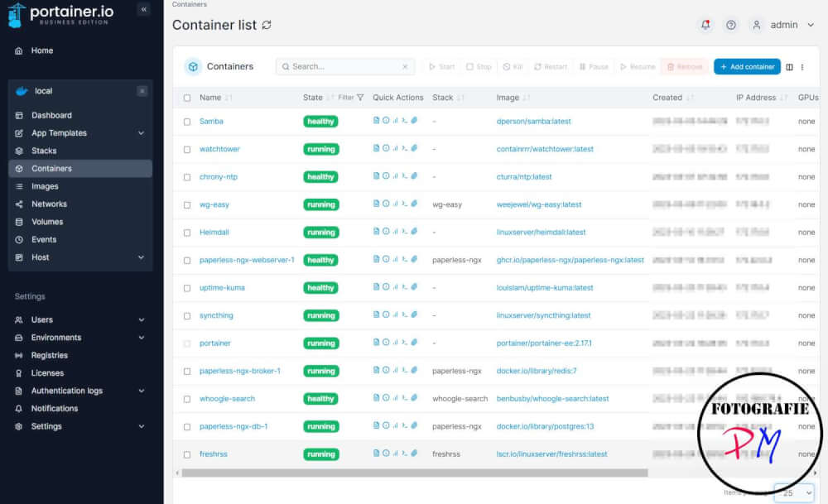Viewport: 828px width, 504px height.
Task: Check the wg-easy container checkbox
Action: click(187, 204)
